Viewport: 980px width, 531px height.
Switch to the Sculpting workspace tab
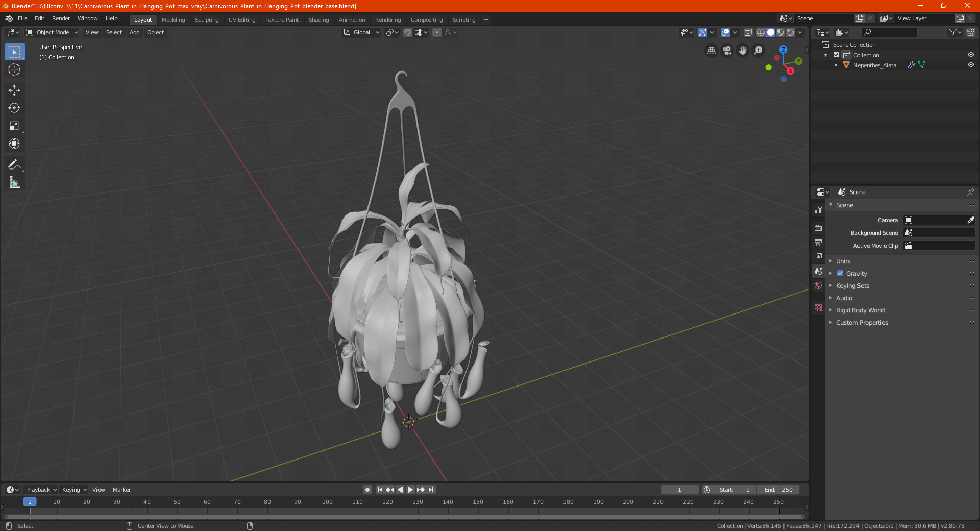pyautogui.click(x=207, y=20)
